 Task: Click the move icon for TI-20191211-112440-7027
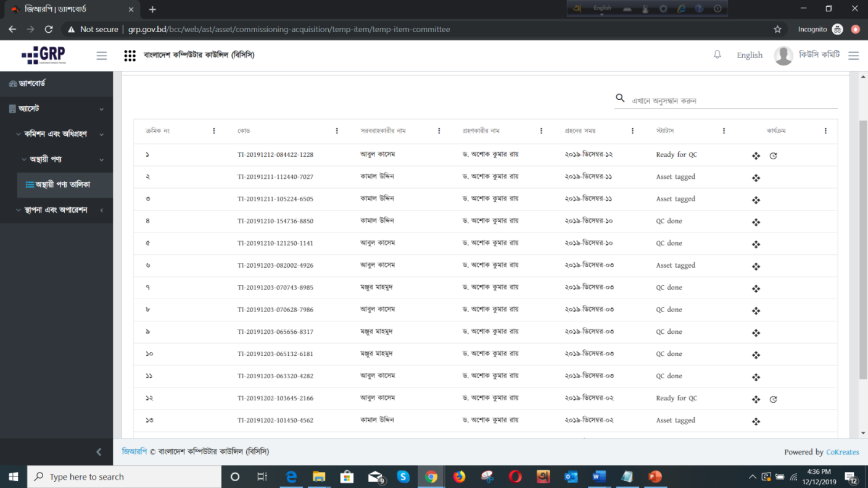(x=756, y=178)
